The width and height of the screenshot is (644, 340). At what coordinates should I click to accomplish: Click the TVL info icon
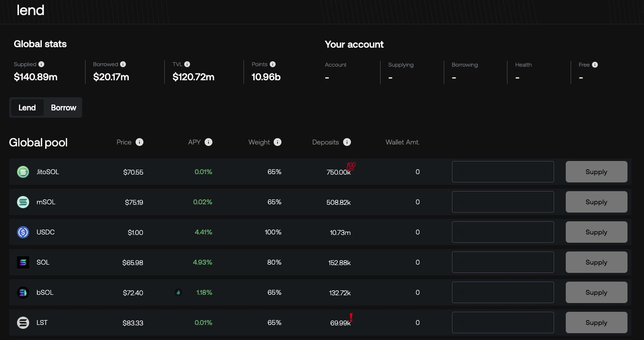(187, 64)
